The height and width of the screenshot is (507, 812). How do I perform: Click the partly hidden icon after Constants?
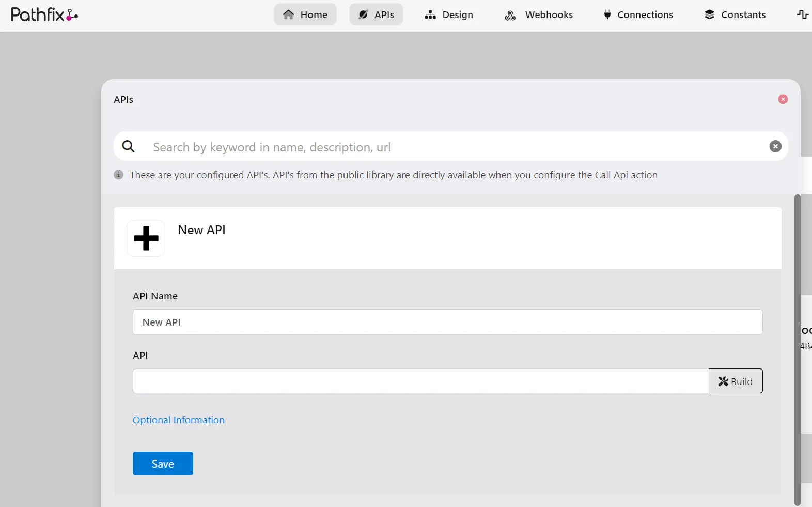(x=803, y=14)
